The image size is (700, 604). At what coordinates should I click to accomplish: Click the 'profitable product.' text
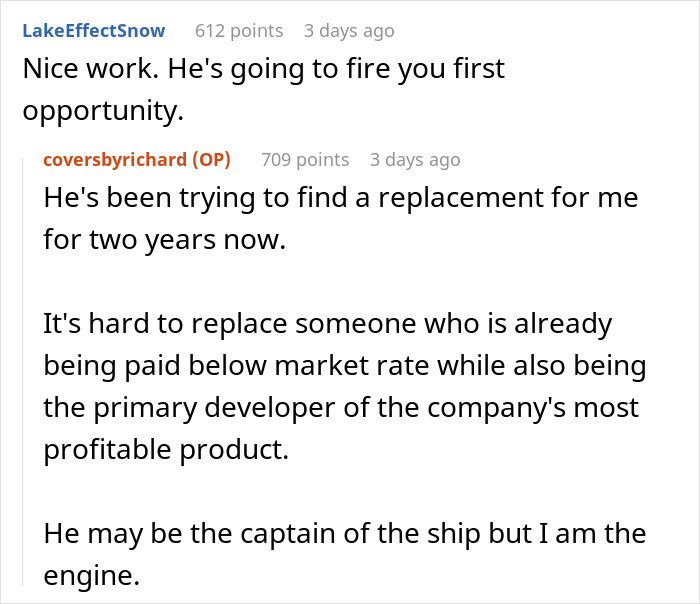[165, 451]
